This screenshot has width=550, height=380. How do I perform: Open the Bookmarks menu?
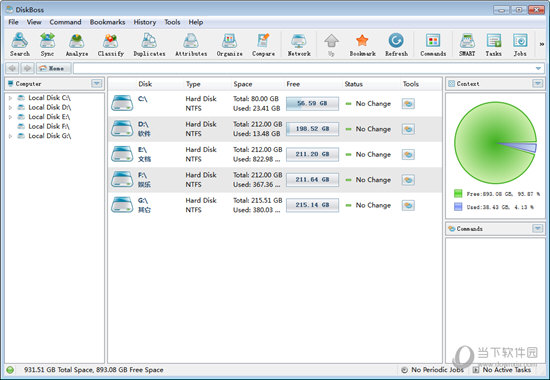107,22
